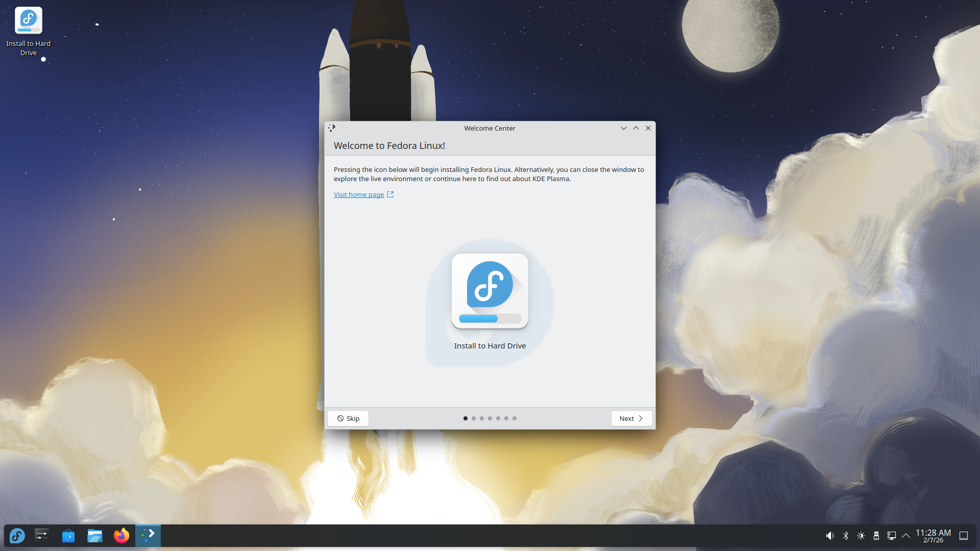Screen dimensions: 980x551
Task: Open the Dolphin file manager
Action: 94,536
